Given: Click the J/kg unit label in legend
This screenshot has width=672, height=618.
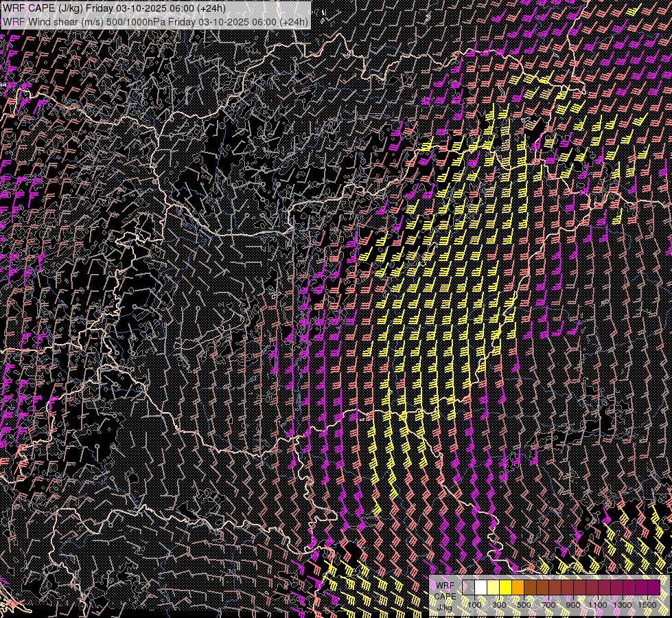Looking at the screenshot, I should pos(445,607).
